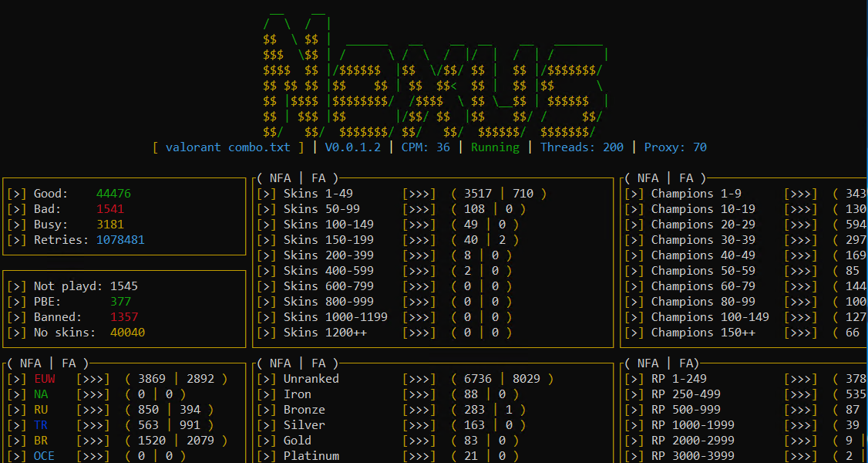Select the Unranked value '( 6736 | 8029 )'
This screenshot has width=868, height=463.
(502, 380)
